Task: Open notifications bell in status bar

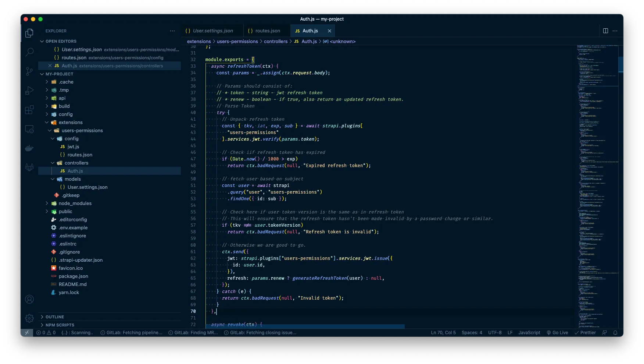Action: (615, 333)
